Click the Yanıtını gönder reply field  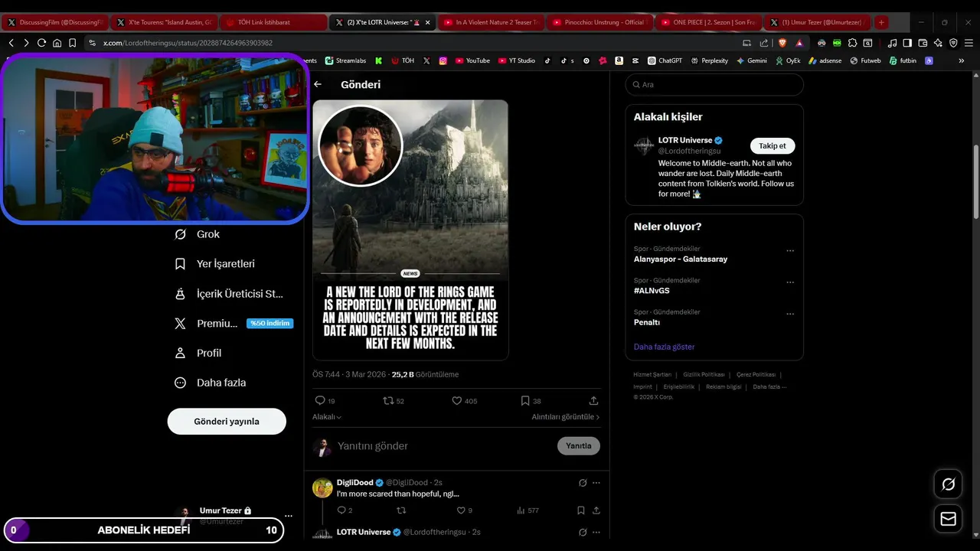444,446
